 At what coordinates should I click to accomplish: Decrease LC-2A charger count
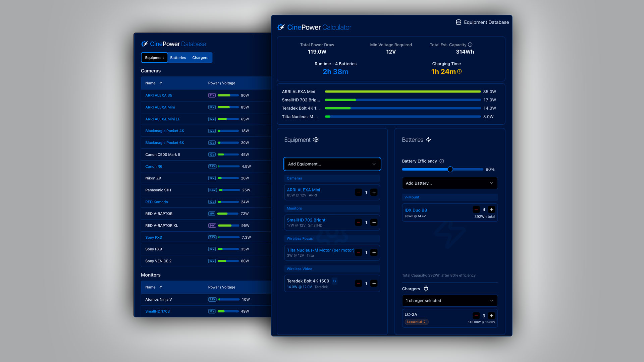click(x=476, y=316)
